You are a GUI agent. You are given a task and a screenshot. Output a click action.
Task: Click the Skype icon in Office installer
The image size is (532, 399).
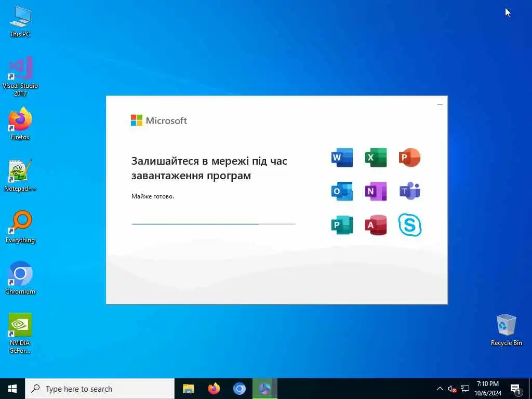point(409,224)
